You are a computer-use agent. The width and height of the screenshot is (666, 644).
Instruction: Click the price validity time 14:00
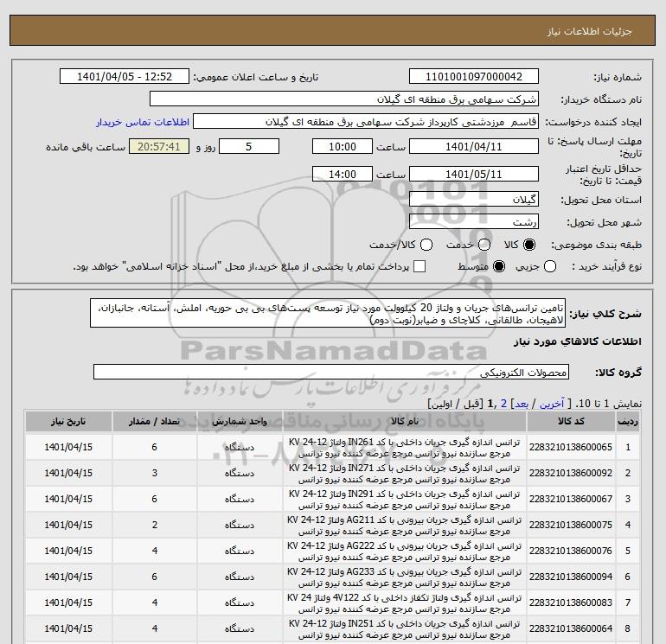point(343,174)
